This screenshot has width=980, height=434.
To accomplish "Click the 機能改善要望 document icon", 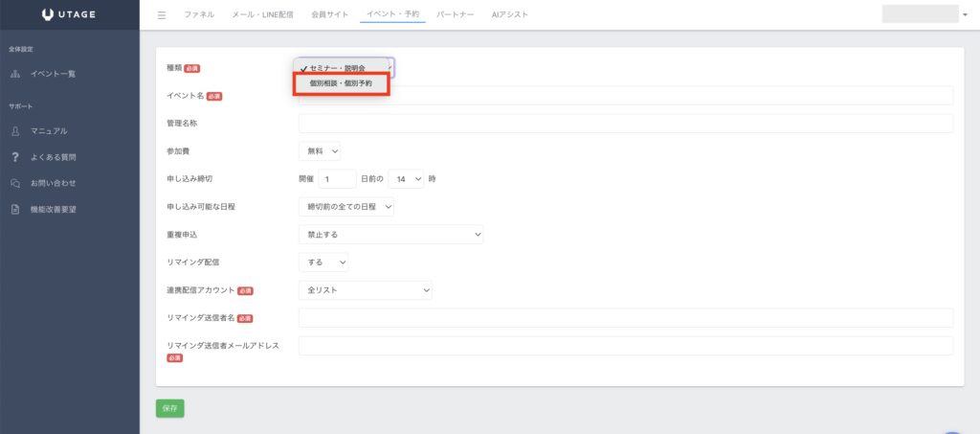I will click(x=15, y=210).
